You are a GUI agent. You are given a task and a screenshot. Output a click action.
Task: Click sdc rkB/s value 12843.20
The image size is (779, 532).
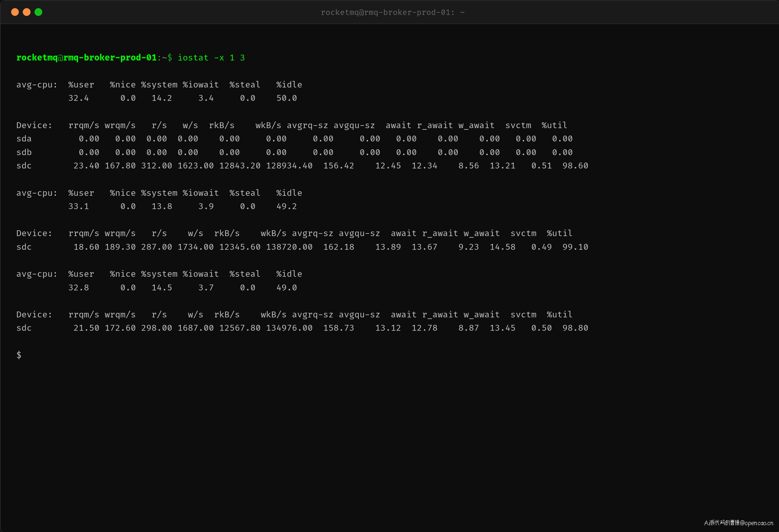click(x=240, y=166)
